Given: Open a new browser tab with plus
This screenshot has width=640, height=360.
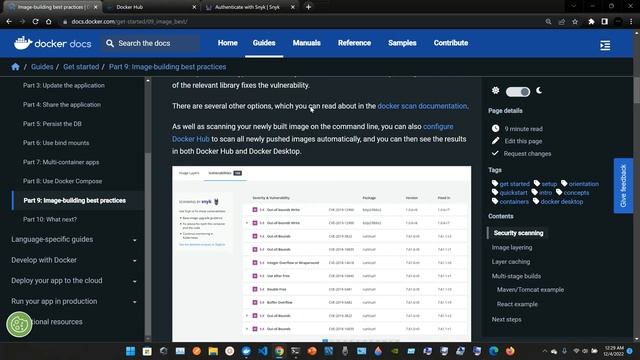Looking at the screenshot, I should point(309,7).
